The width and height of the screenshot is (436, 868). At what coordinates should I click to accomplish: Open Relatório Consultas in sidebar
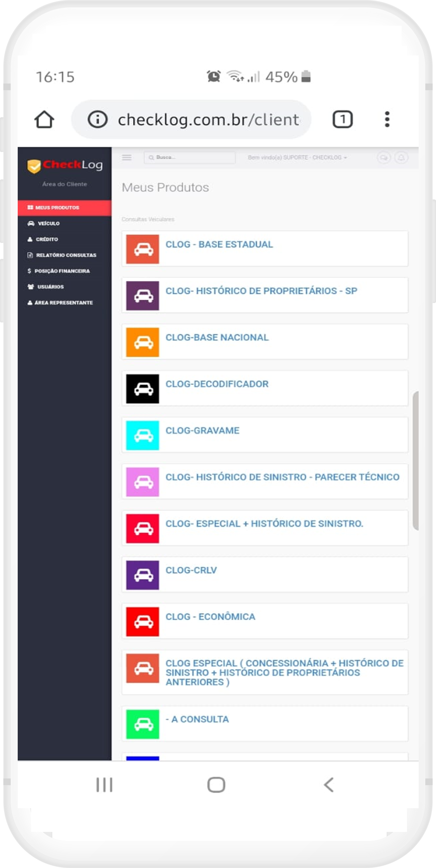click(64, 255)
